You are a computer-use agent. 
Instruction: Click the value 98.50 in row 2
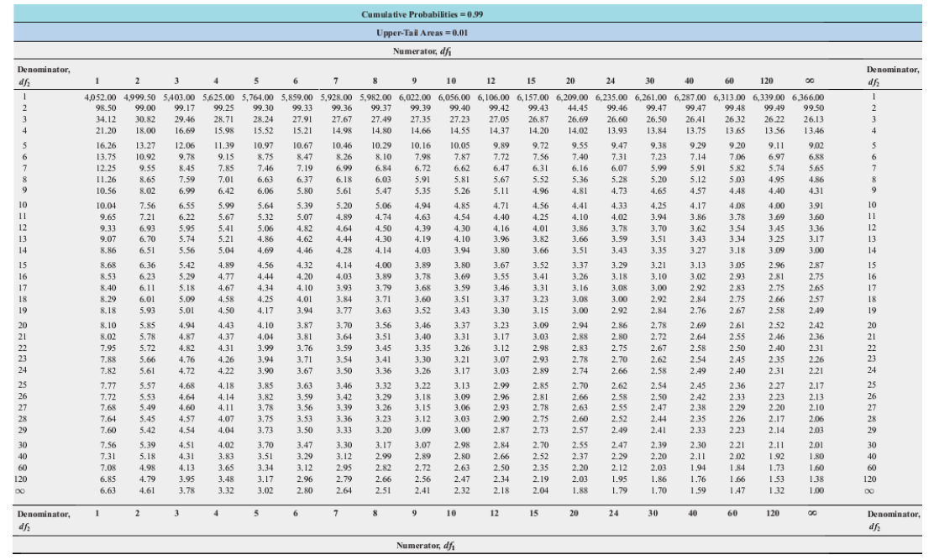point(106,108)
